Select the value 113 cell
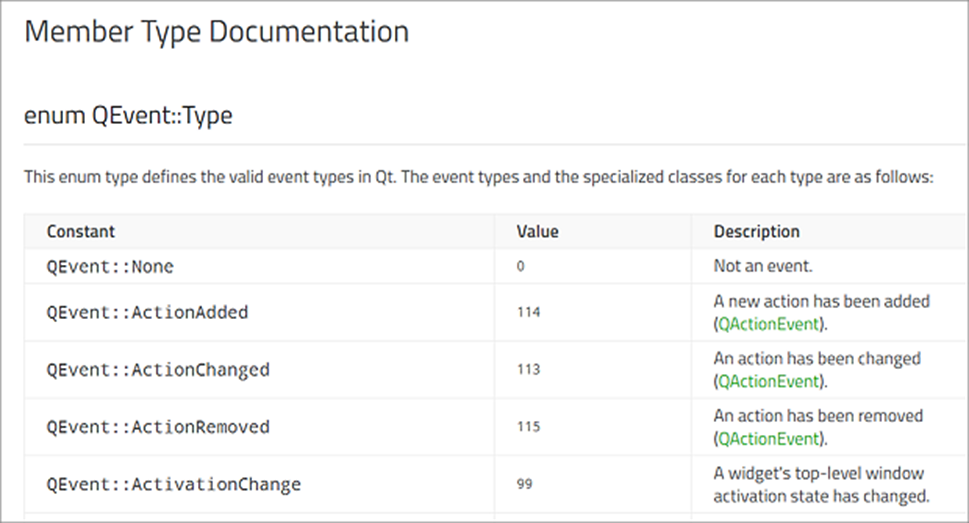The width and height of the screenshot is (969, 523). pyautogui.click(x=528, y=370)
